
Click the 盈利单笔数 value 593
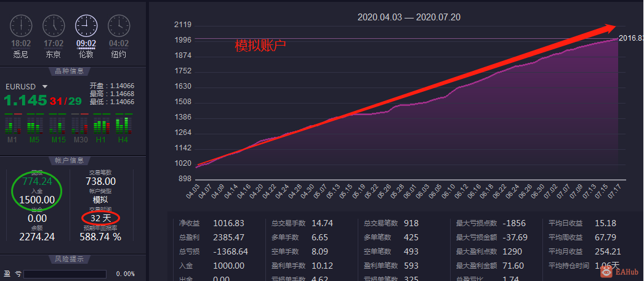(411, 266)
